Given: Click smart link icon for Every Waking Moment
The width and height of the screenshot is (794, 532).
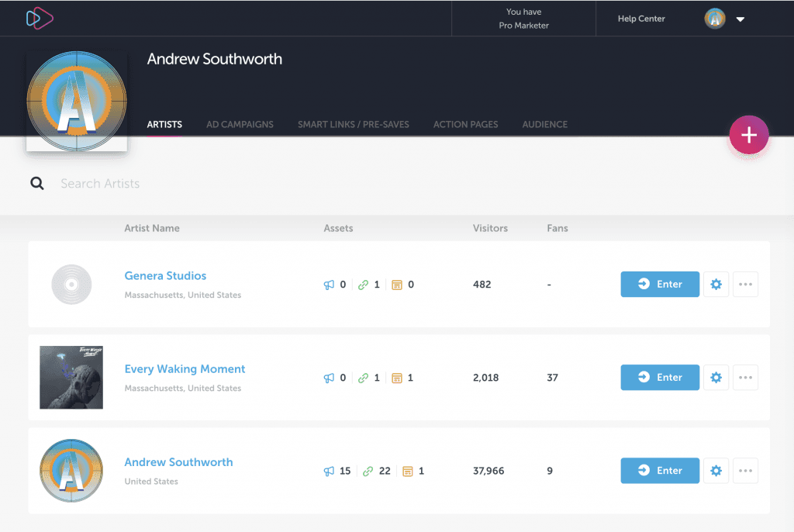Looking at the screenshot, I should (x=363, y=378).
